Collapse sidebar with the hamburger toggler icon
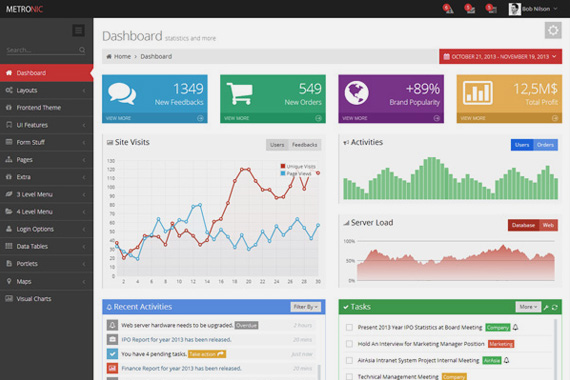The image size is (570, 380). click(x=78, y=31)
